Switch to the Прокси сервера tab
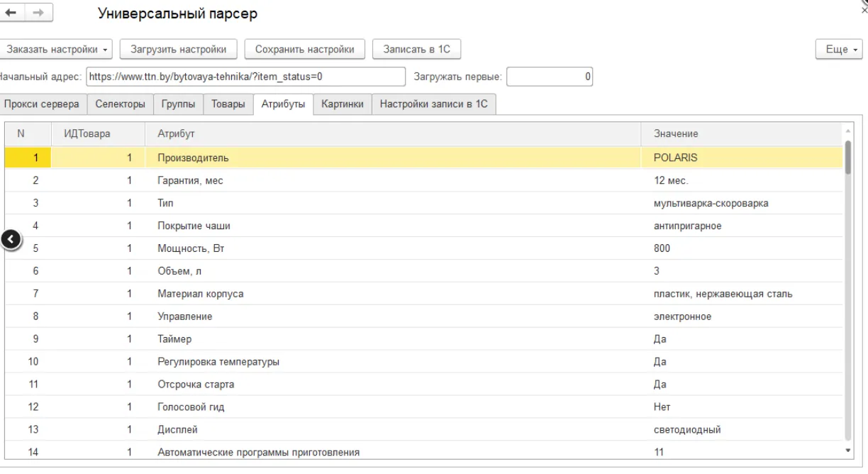868x474 pixels. coord(42,104)
